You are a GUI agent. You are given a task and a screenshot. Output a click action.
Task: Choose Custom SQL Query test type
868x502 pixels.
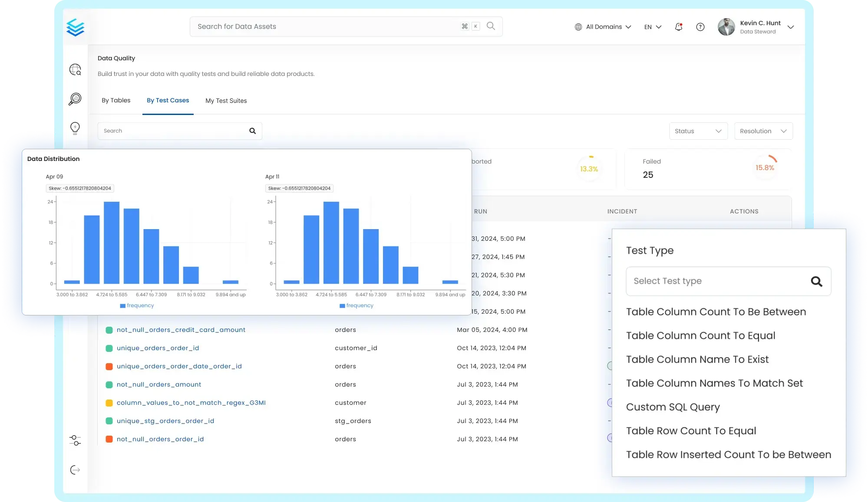pyautogui.click(x=673, y=407)
